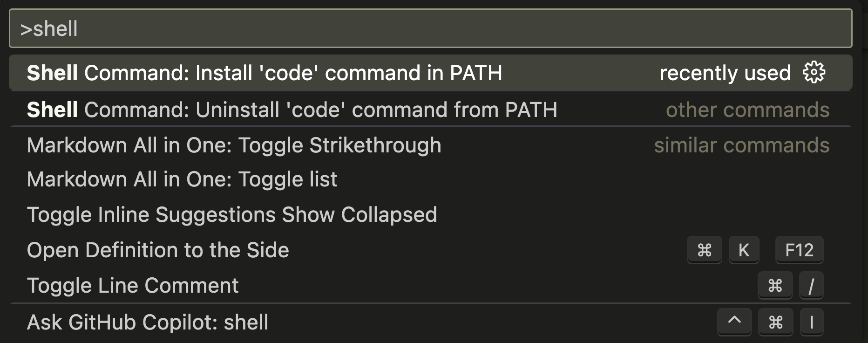This screenshot has height=343, width=868.
Task: Run Toggle Inline Suggestions Show Collapsed
Action: click(431, 215)
